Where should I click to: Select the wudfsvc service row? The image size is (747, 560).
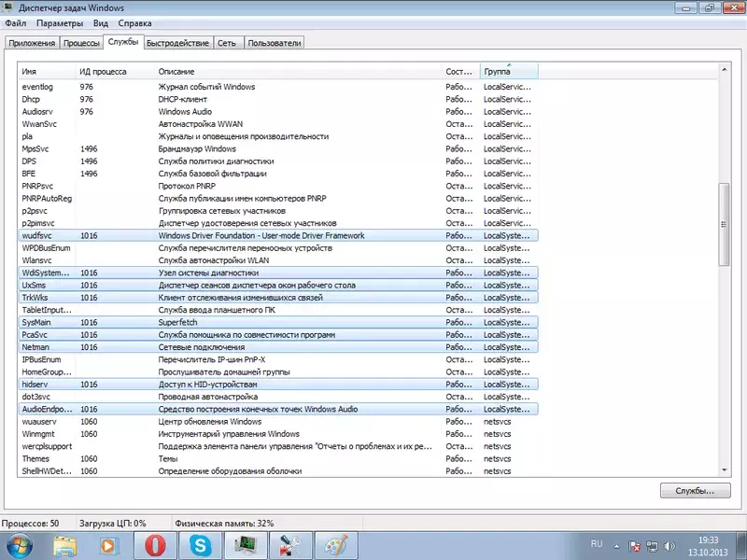278,235
